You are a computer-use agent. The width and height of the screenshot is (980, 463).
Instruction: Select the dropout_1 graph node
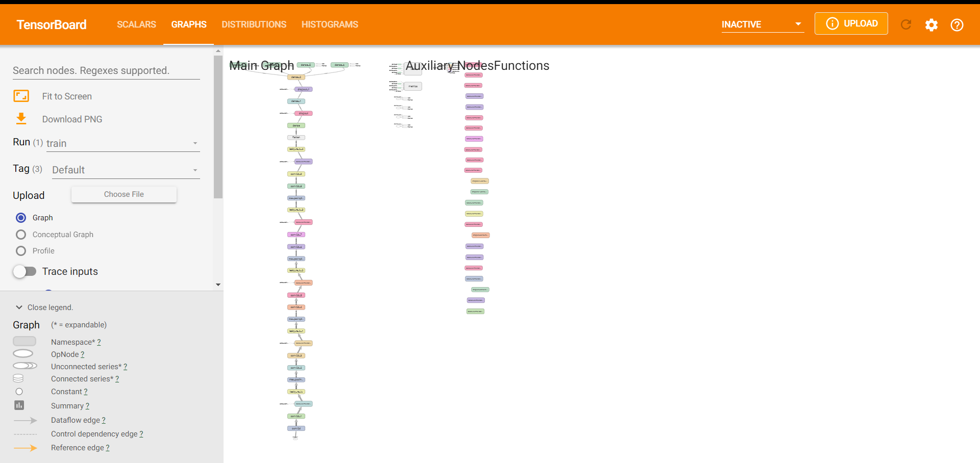click(303, 89)
